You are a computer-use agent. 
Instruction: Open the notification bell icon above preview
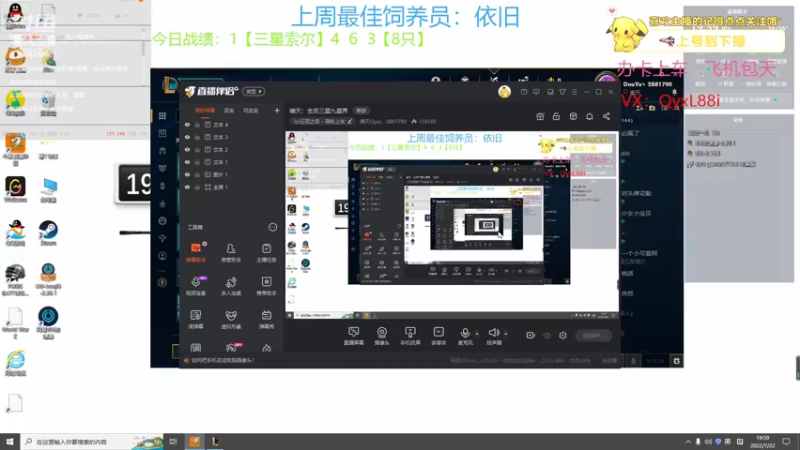click(589, 116)
